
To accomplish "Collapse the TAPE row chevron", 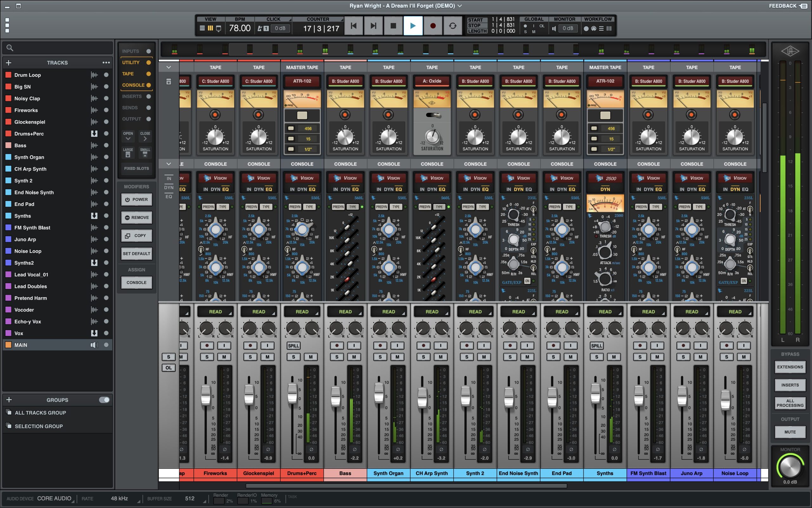I will (169, 67).
